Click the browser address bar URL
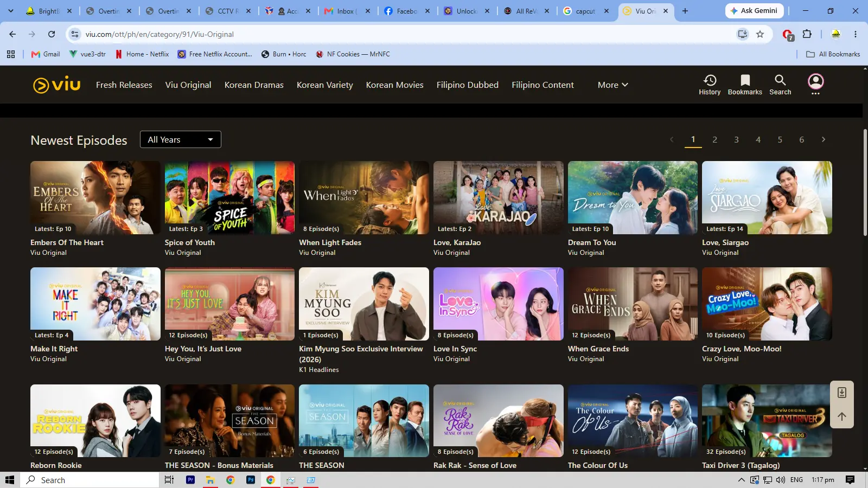This screenshot has height=488, width=868. (x=159, y=34)
